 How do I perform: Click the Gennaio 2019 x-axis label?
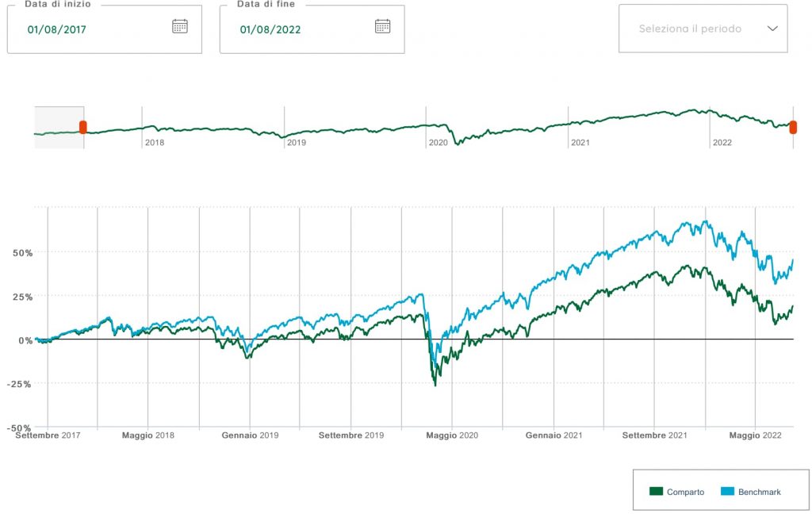click(x=250, y=435)
